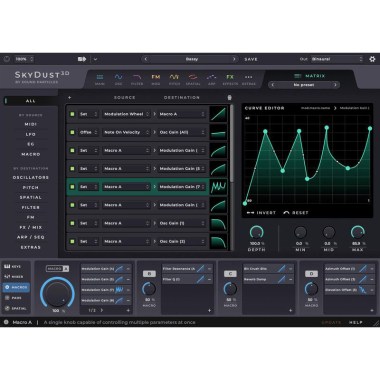
Task: Select the Osc waveform icon
Action: click(x=118, y=77)
